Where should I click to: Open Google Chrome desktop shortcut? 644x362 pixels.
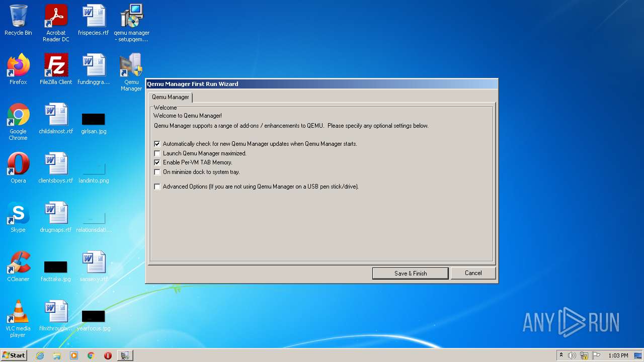coord(18,122)
